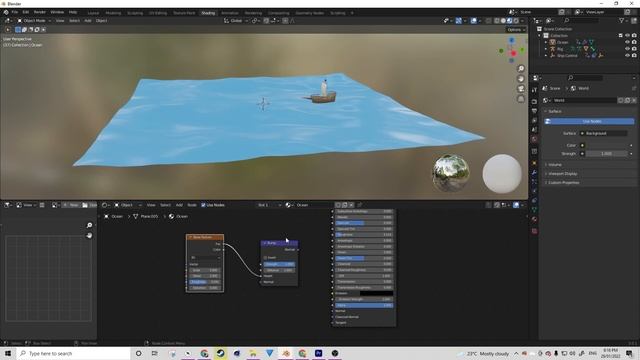640x360 pixels.
Task: Open the File menu
Action: click(15, 12)
